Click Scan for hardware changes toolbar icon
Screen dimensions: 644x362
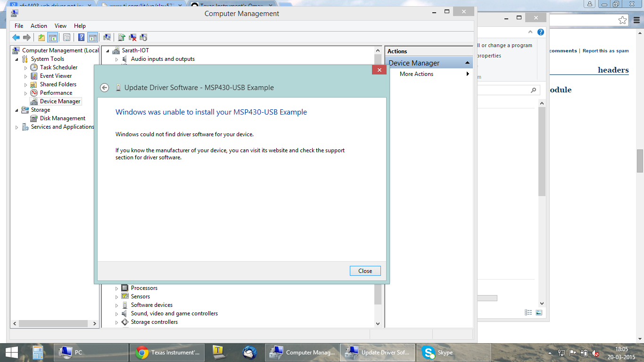tap(107, 37)
